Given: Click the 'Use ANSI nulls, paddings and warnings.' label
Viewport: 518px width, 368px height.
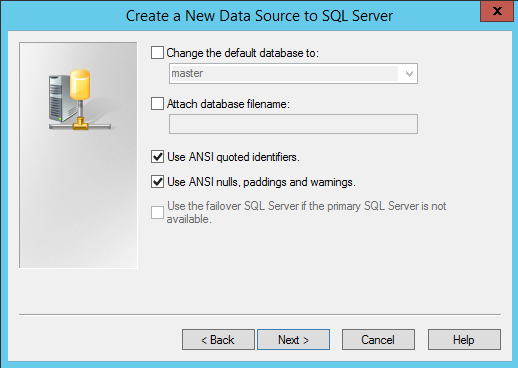Looking at the screenshot, I should (x=261, y=182).
